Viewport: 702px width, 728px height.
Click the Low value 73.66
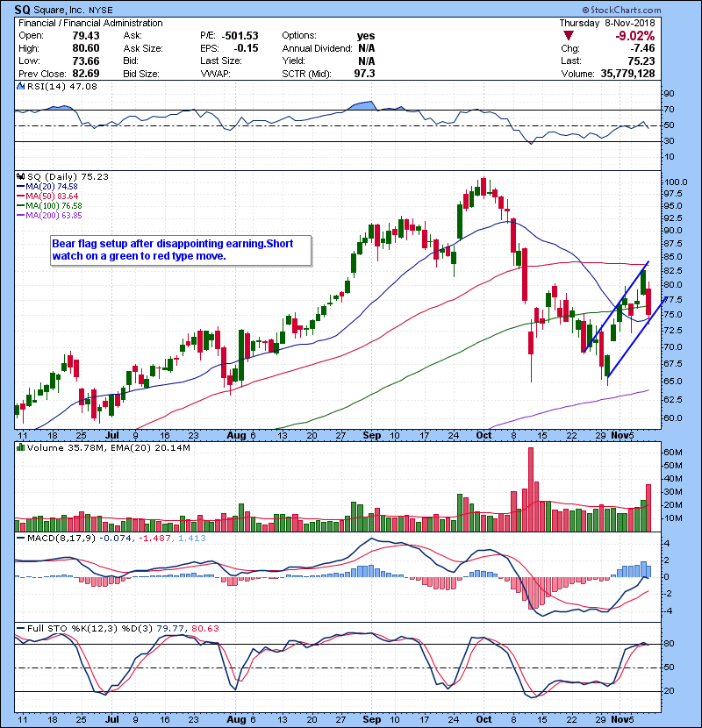(86, 61)
